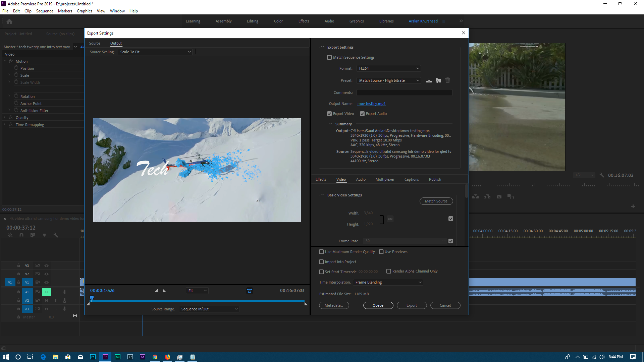The image size is (644, 362).
Task: Switch to the Multiplexer tab in export settings
Action: tap(385, 179)
